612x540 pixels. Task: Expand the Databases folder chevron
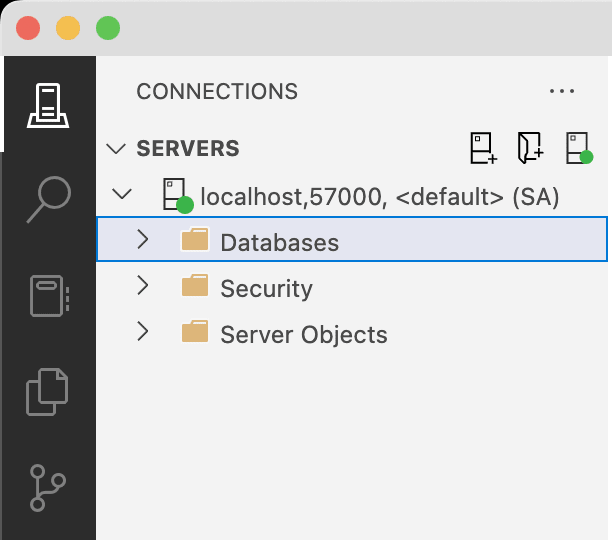point(143,239)
